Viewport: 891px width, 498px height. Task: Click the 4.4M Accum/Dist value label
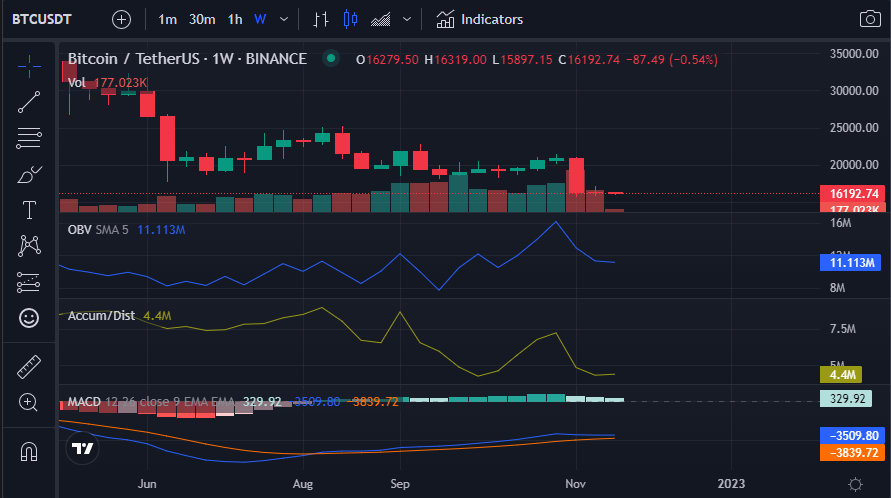coord(841,375)
